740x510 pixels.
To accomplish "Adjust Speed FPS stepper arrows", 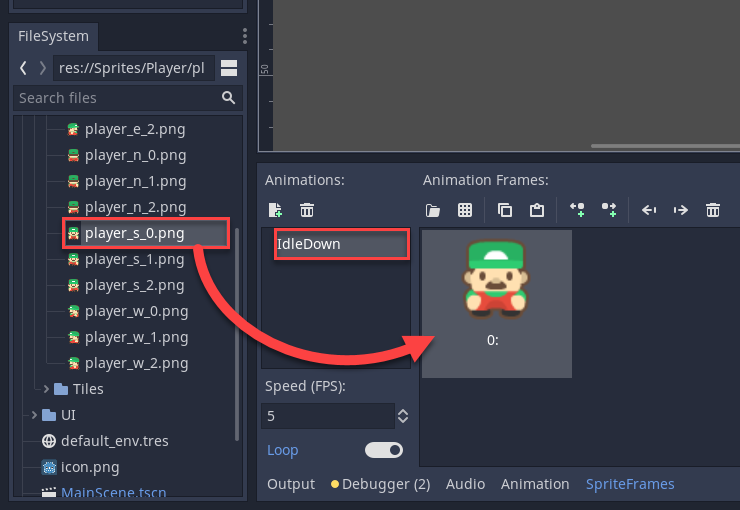I will click(403, 416).
